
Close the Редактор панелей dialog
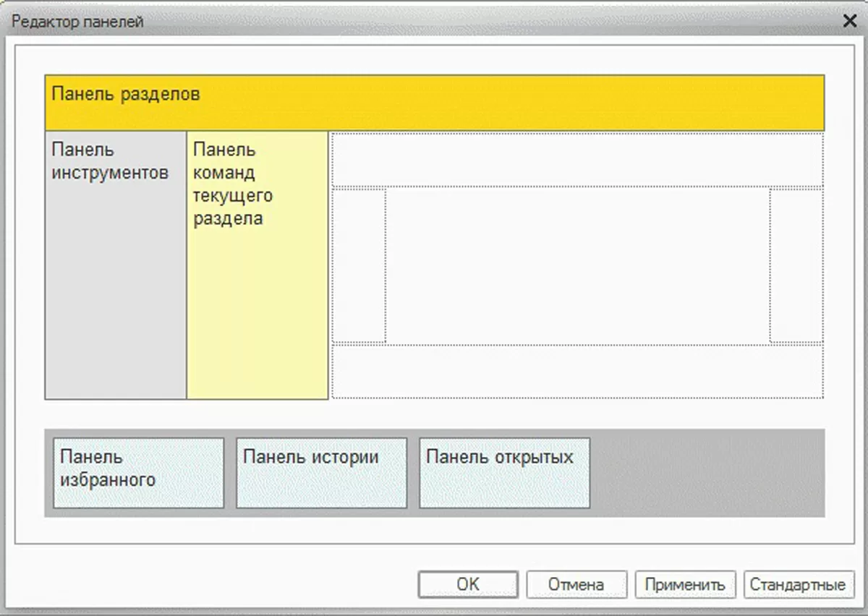pyautogui.click(x=849, y=21)
